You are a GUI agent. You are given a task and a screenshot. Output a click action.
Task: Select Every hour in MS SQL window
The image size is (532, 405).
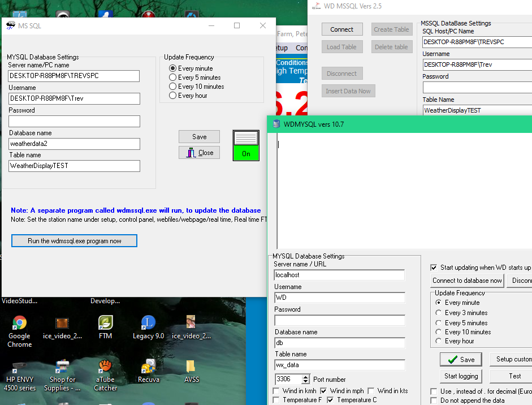(x=172, y=96)
